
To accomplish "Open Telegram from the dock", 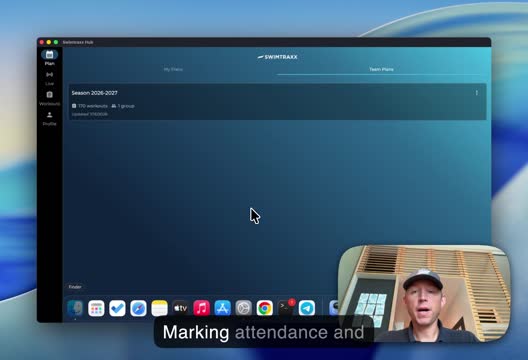I will (x=307, y=308).
